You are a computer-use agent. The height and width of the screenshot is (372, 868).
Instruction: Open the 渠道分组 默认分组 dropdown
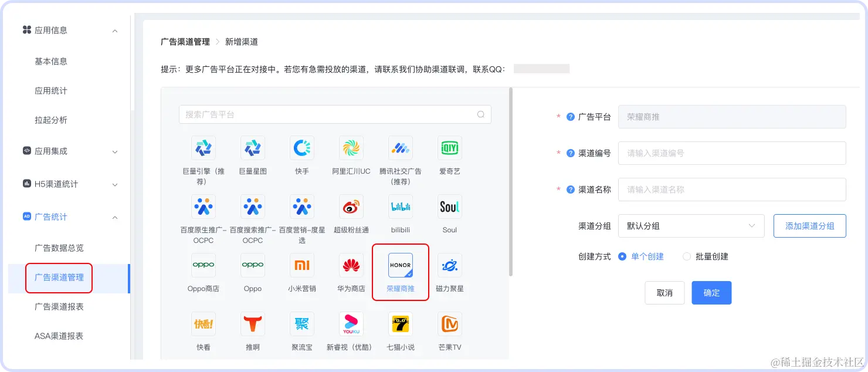[x=691, y=226]
